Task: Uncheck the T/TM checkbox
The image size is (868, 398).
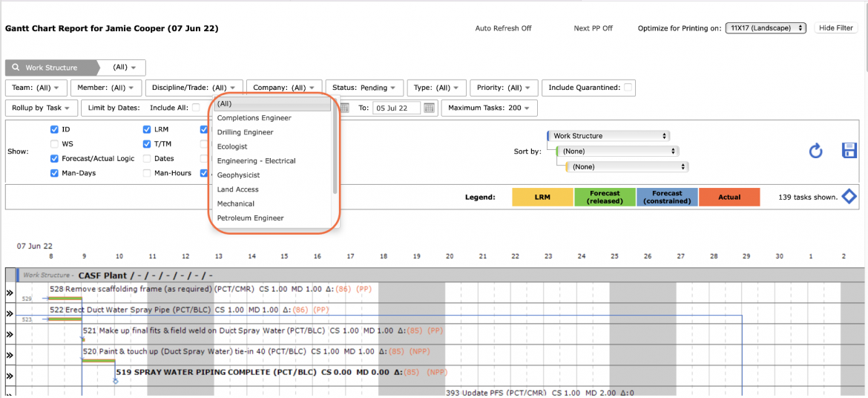Action: tap(147, 143)
